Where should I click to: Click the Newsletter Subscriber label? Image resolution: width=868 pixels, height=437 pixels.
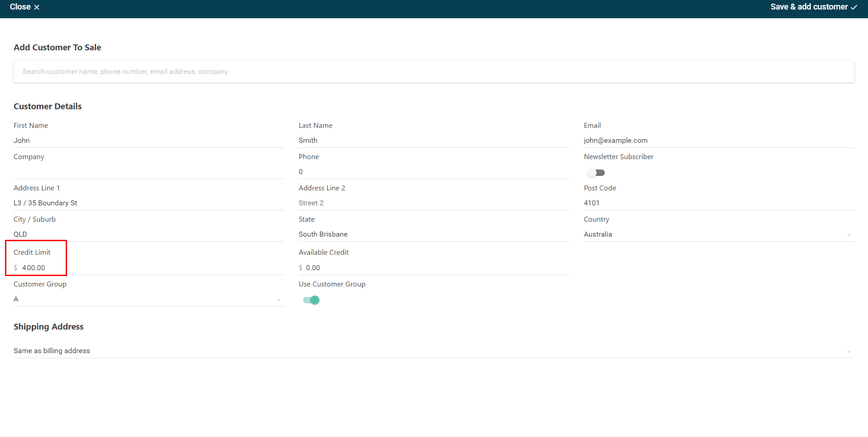click(618, 157)
